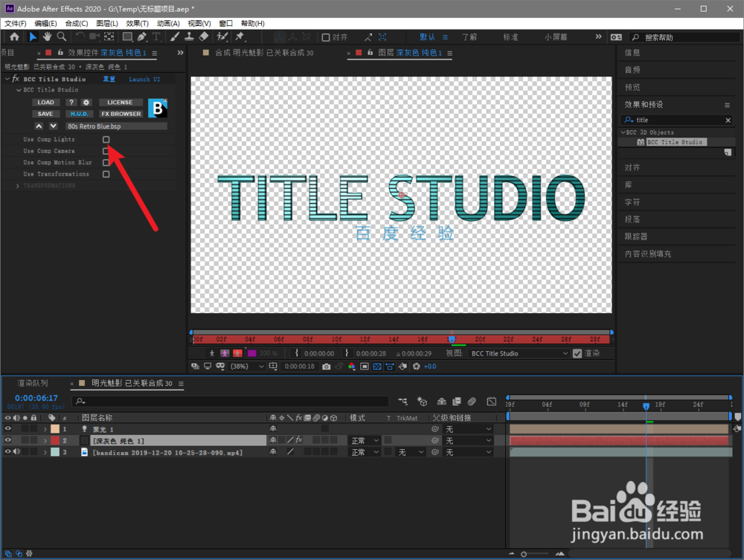Click the FX BROWSER button
Viewport: 744px width, 560px height.
[x=121, y=114]
